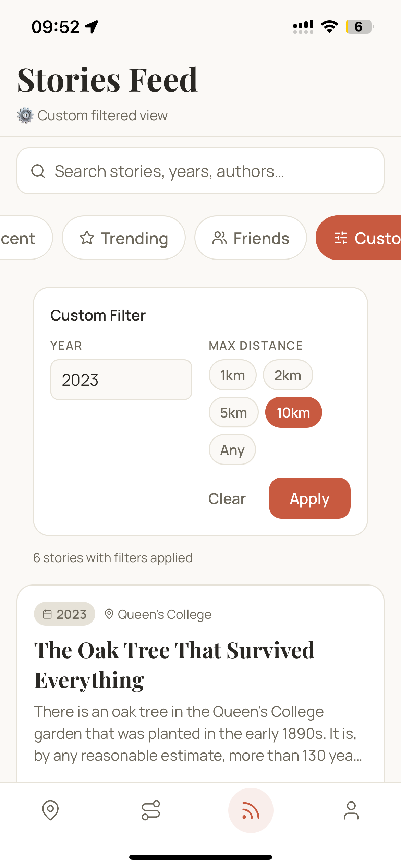
Task: Clear the custom filter settings
Action: [x=227, y=498]
